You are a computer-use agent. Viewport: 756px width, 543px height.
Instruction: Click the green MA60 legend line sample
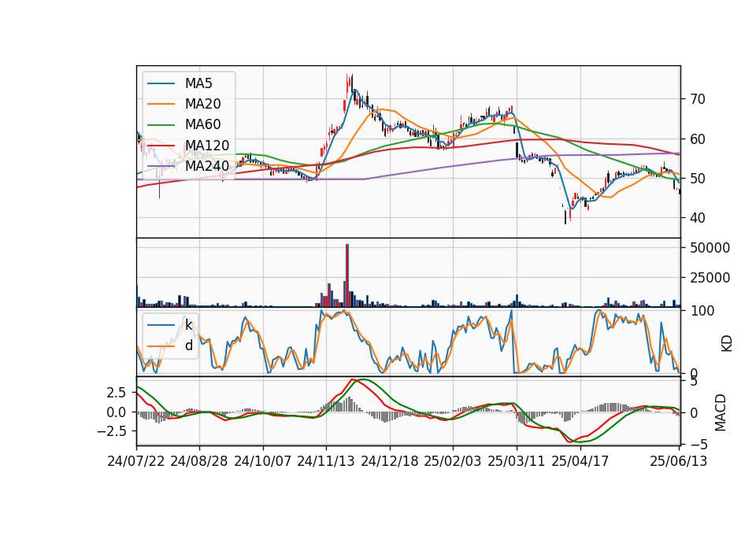pyautogui.click(x=161, y=125)
